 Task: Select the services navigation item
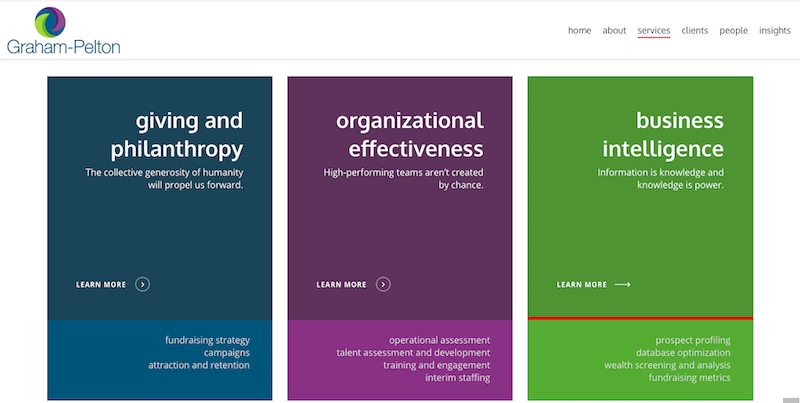coord(654,31)
